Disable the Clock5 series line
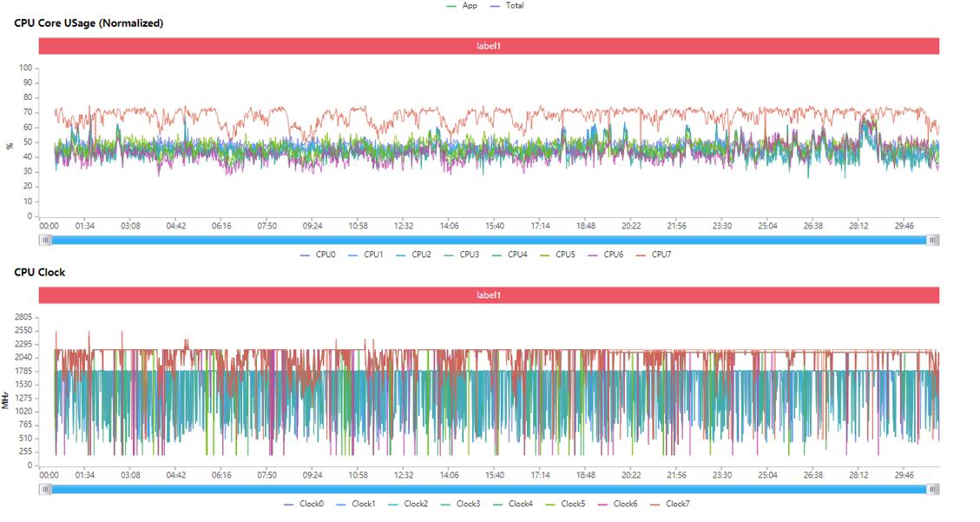The image size is (980, 522). coord(564,504)
